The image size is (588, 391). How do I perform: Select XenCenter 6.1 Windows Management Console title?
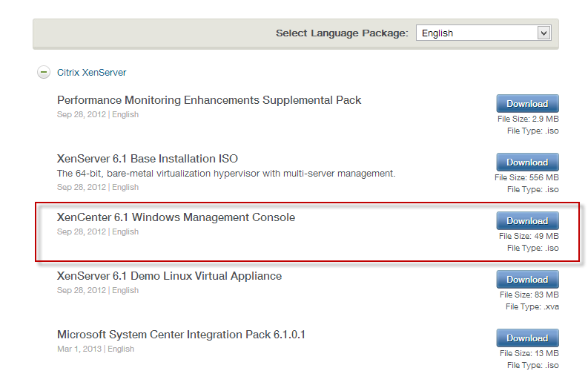[176, 217]
